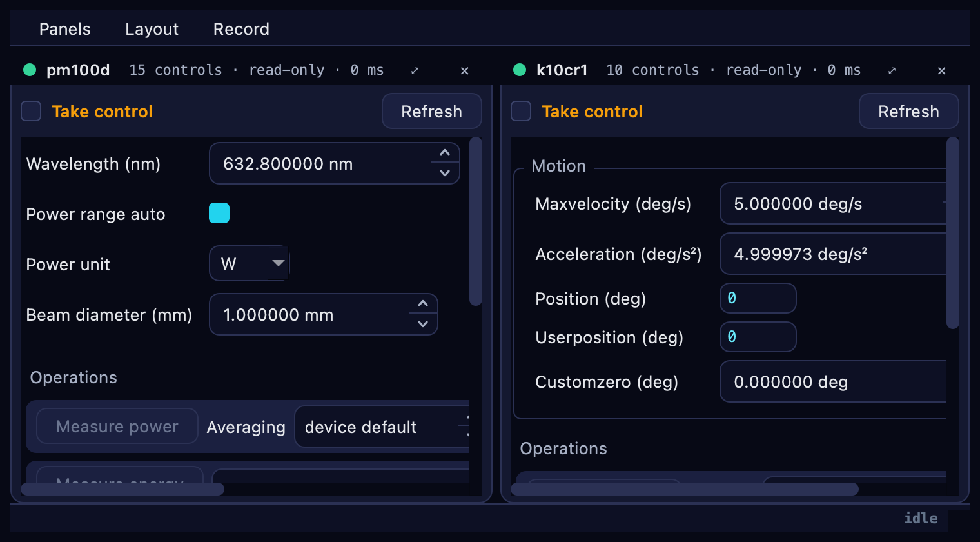Click the k10cr1 horizontal scrollbar
The width and height of the screenshot is (980, 542).
pos(685,489)
